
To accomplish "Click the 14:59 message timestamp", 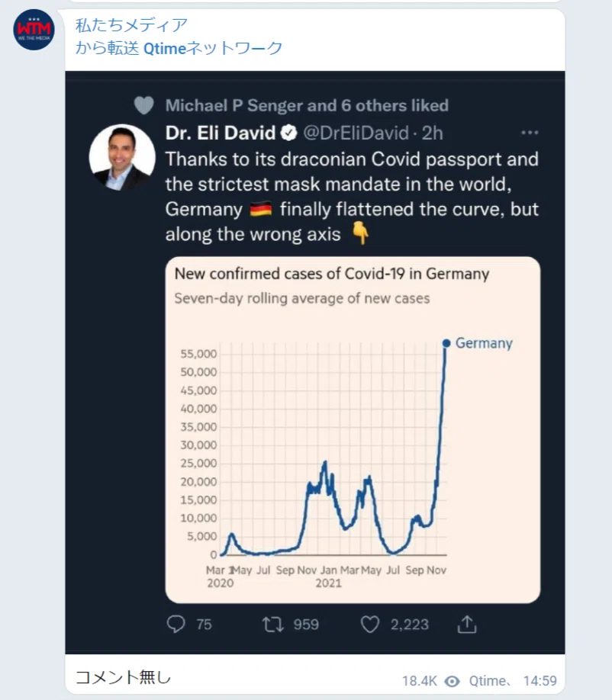I will click(540, 681).
